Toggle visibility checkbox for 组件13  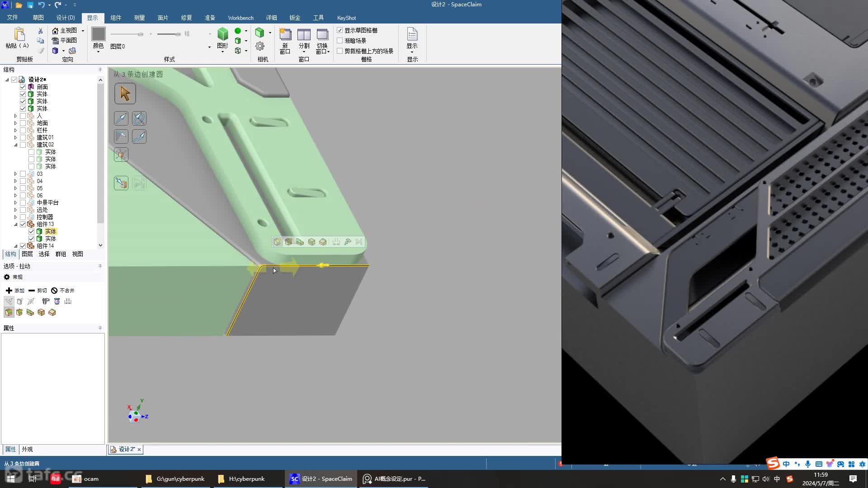tap(23, 224)
